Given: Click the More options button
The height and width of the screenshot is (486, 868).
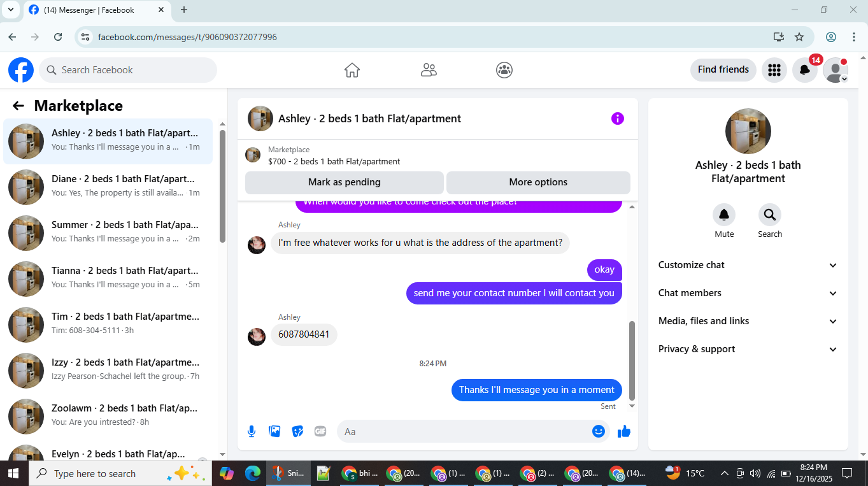Looking at the screenshot, I should 538,182.
